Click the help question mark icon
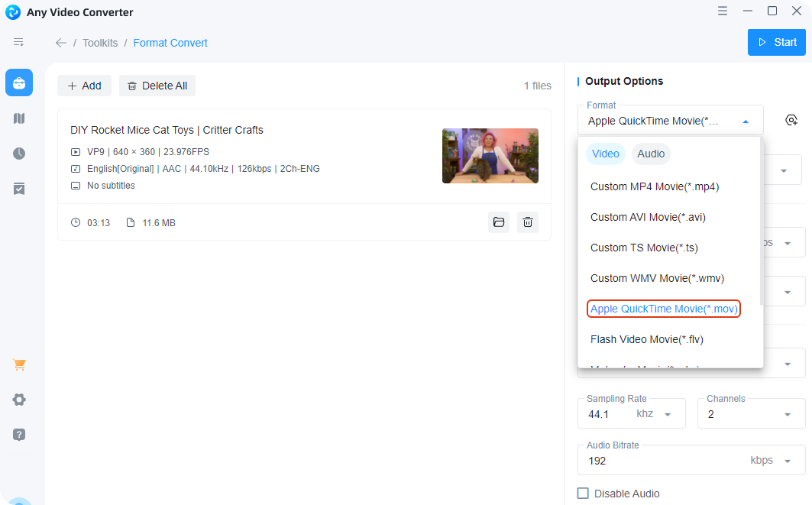 pyautogui.click(x=19, y=435)
